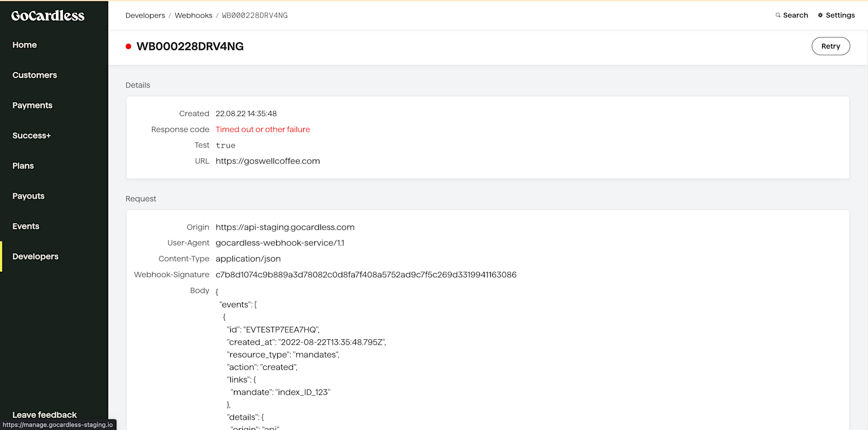Open the Payments page
Viewport: 868px width, 430px height.
(32, 105)
